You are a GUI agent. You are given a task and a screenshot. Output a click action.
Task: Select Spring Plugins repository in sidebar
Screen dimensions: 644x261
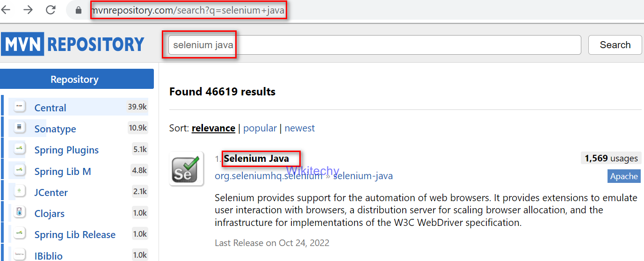point(66,150)
